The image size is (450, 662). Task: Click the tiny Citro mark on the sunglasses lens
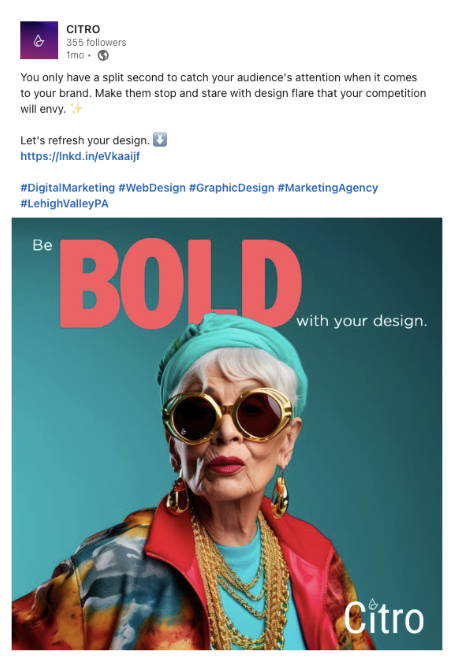[184, 431]
